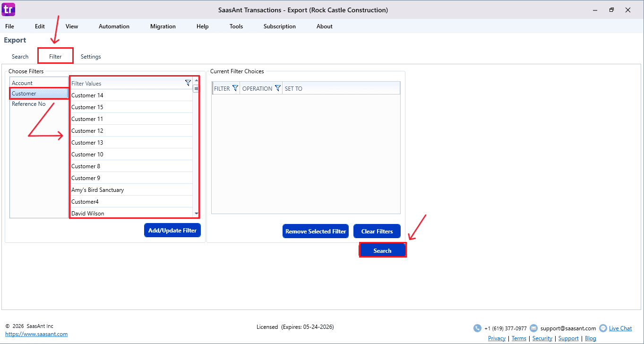
Task: Click the Filter Values scrollbar up arrow
Action: [196, 80]
